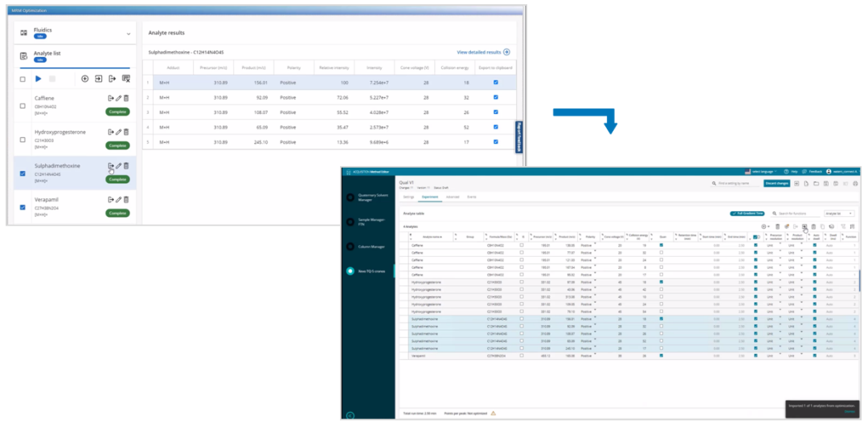Click the Discard changes button
Image resolution: width=868 pixels, height=428 pixels.
(776, 184)
